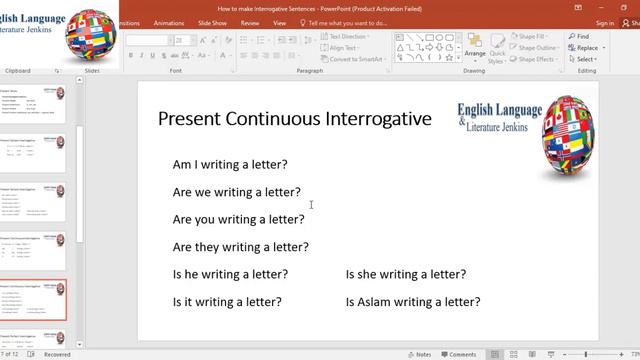This screenshot has width=640, height=360.
Task: Open Review ribbon tab
Action: [x=249, y=23]
